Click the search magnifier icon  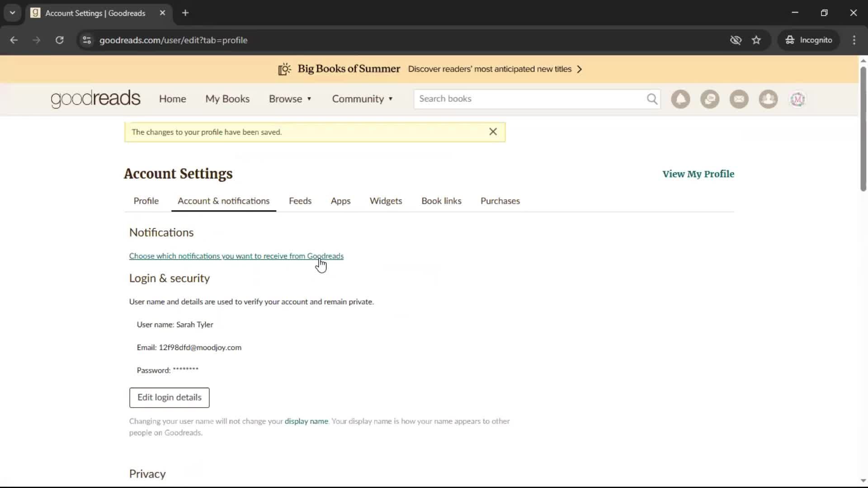tap(652, 99)
